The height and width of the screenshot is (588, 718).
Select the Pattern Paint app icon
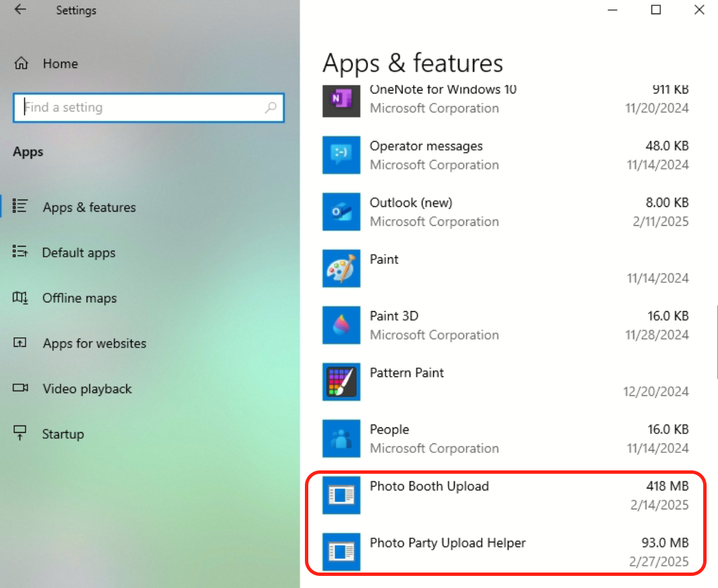pyautogui.click(x=341, y=382)
